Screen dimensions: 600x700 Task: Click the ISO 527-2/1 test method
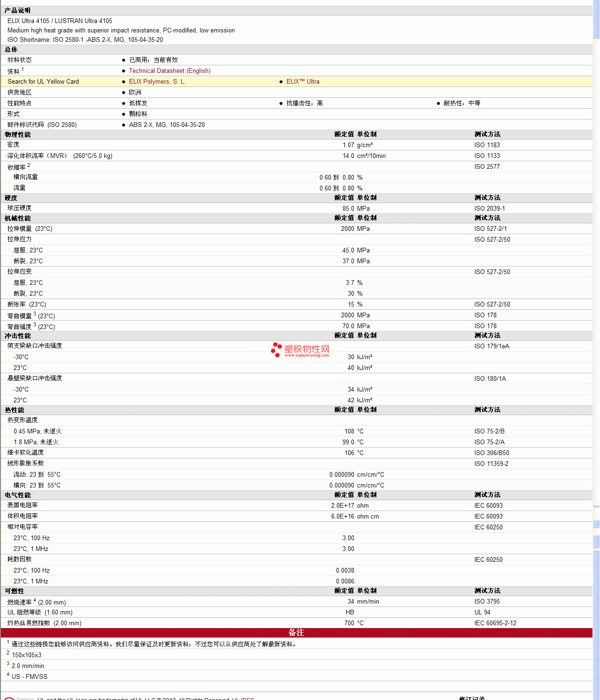click(491, 228)
